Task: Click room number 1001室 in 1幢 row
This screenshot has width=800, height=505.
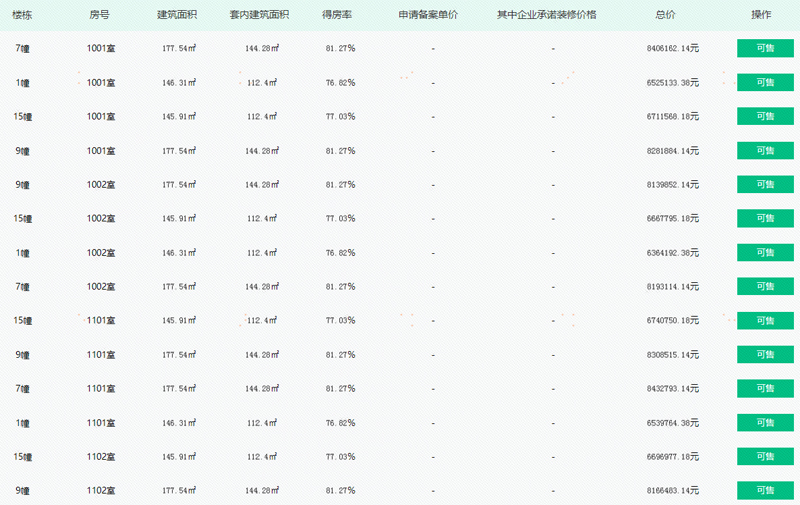Action: click(101, 83)
